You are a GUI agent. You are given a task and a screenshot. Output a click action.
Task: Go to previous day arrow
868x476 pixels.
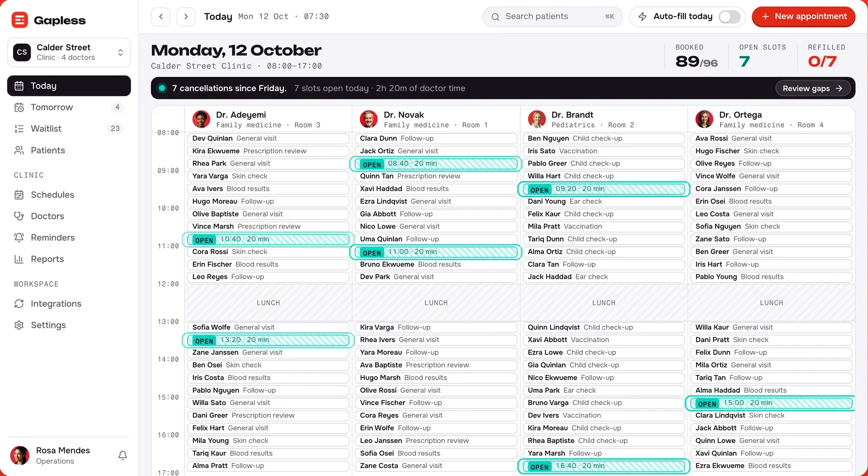(161, 17)
